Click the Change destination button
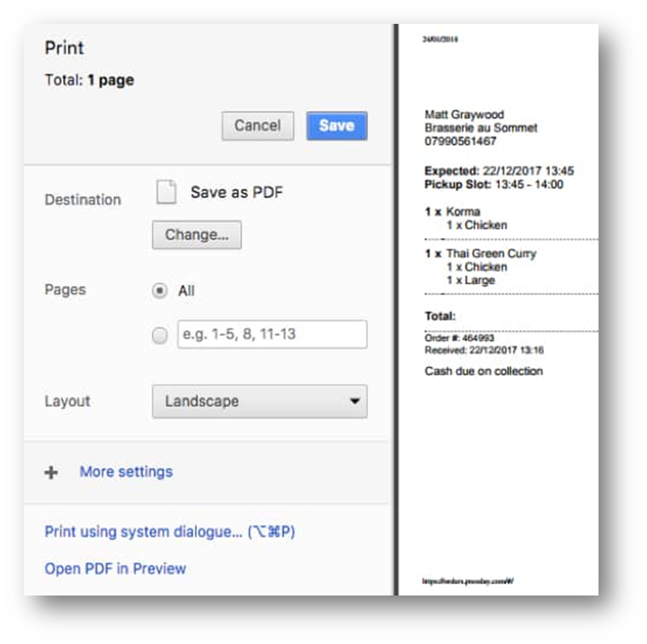 (x=196, y=234)
